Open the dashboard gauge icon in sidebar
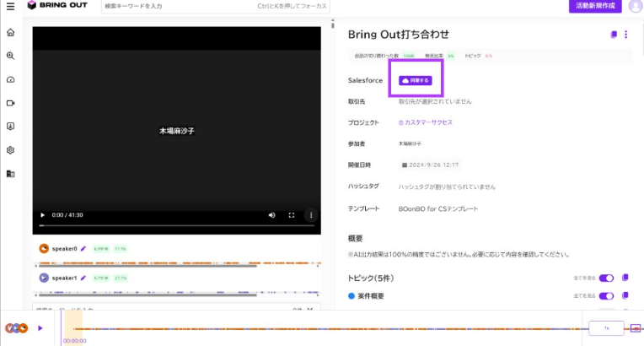This screenshot has width=644, height=346. click(x=11, y=79)
